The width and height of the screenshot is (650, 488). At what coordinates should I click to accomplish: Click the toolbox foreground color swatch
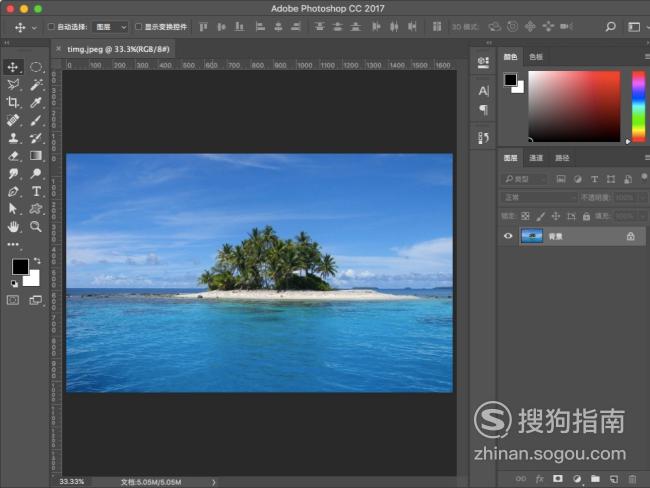click(20, 267)
